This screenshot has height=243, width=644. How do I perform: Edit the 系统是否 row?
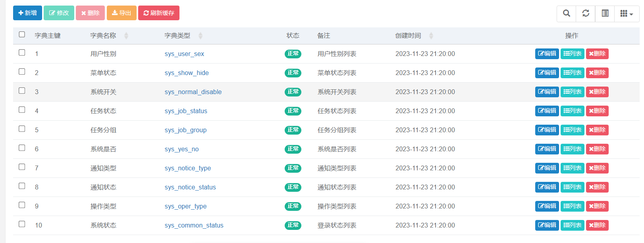click(547, 149)
